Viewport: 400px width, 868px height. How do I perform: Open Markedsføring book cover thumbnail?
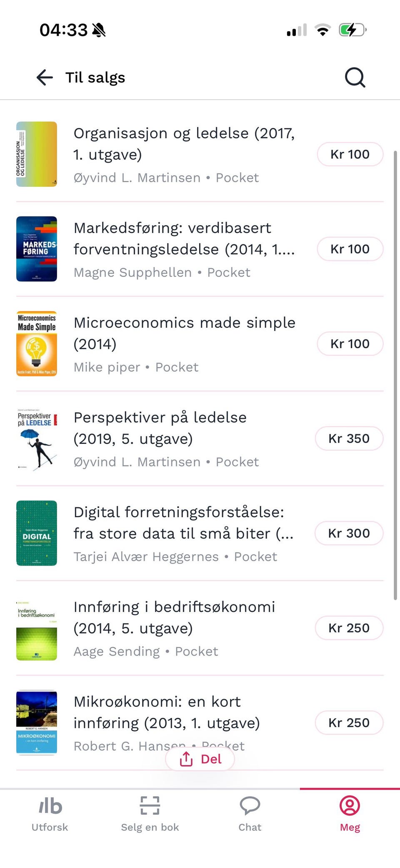[x=37, y=249]
